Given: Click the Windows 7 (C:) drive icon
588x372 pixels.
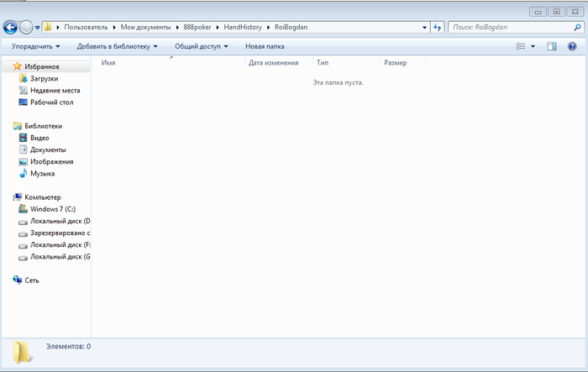Looking at the screenshot, I should click(24, 209).
